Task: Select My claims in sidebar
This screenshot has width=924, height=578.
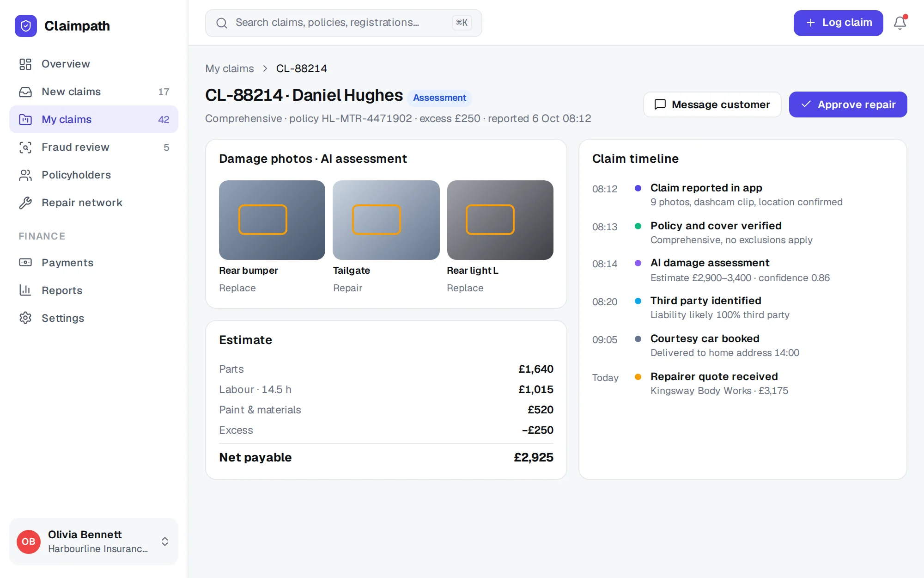Action: coord(94,119)
